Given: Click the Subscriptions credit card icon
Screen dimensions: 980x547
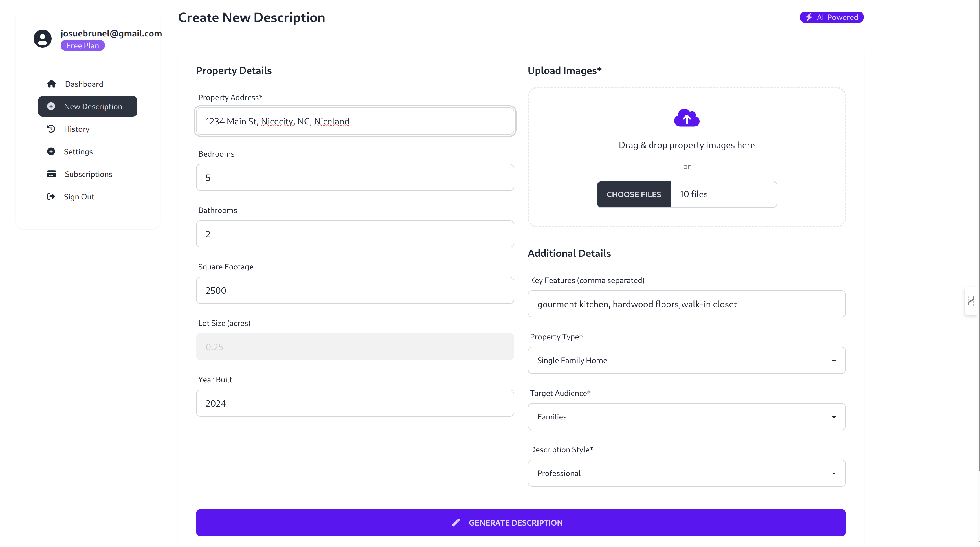Looking at the screenshot, I should coord(51,174).
